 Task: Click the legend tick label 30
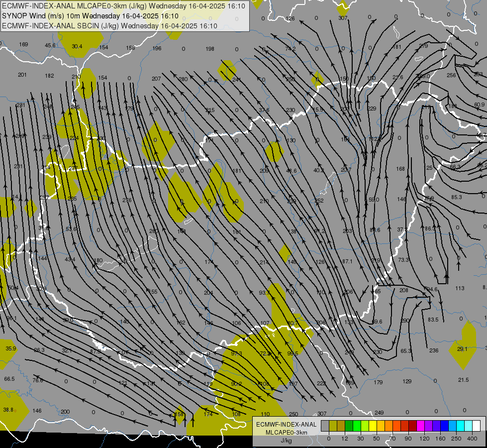pyautogui.click(x=361, y=439)
